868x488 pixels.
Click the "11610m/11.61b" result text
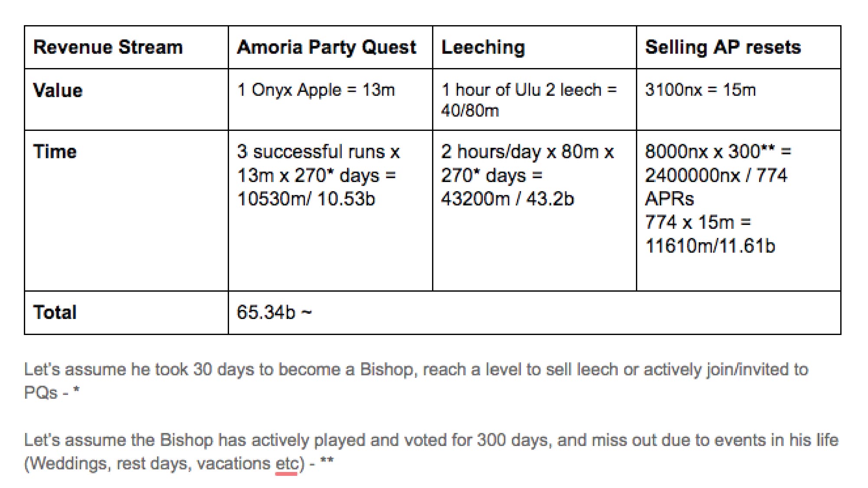click(710, 246)
